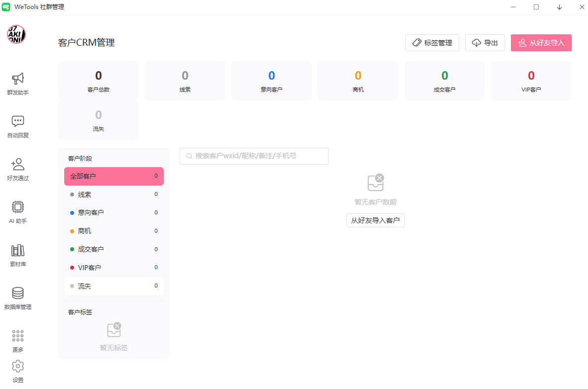588x389 pixels.
Task: Open the 群发助手 megaphone icon
Action: click(x=18, y=79)
